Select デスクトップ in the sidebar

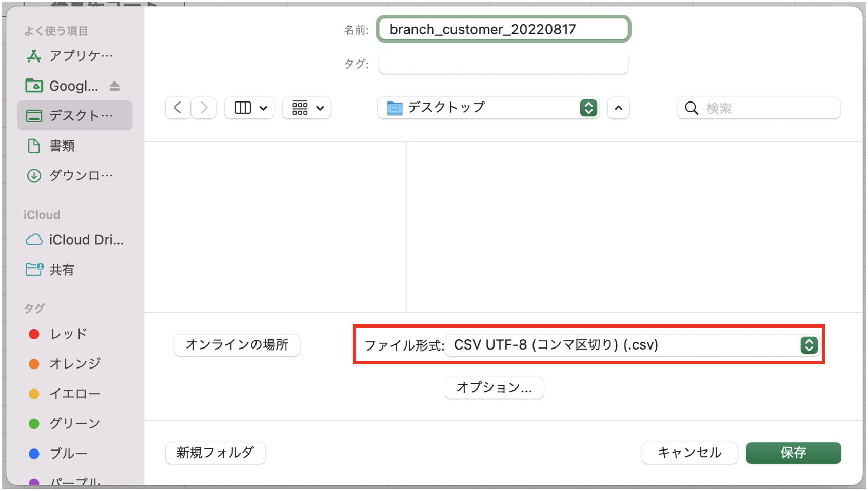point(75,115)
